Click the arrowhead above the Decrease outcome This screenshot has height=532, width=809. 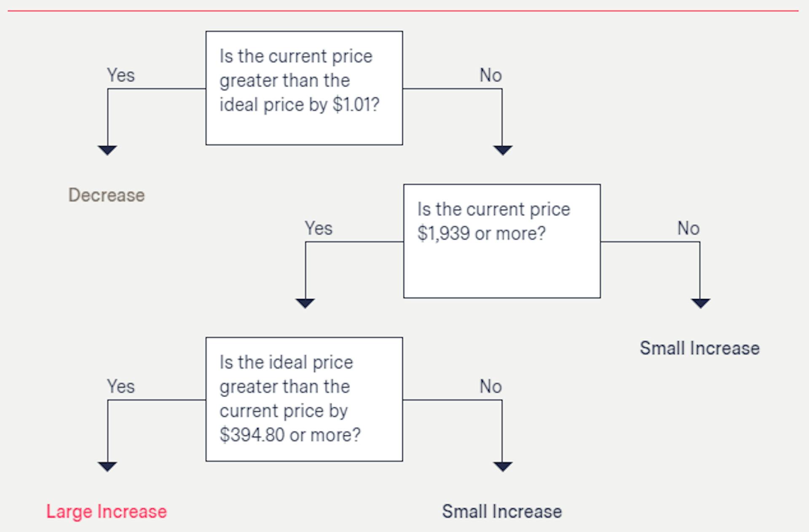pos(107,150)
